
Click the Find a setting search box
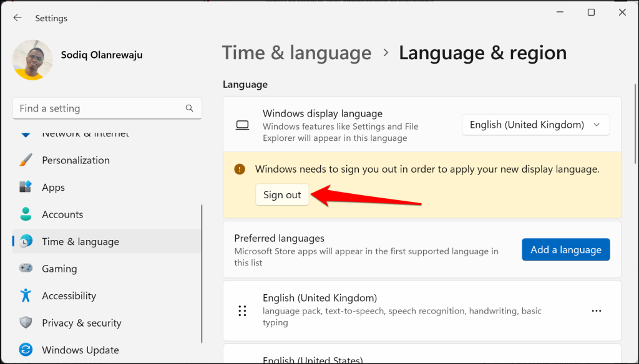107,108
